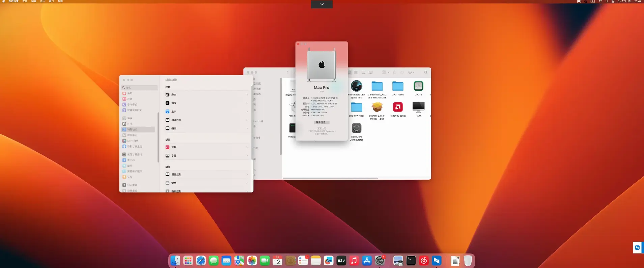Viewport: 644px width, 268px height.
Task: Open python-3.11.3 installer package
Action: (x=377, y=107)
